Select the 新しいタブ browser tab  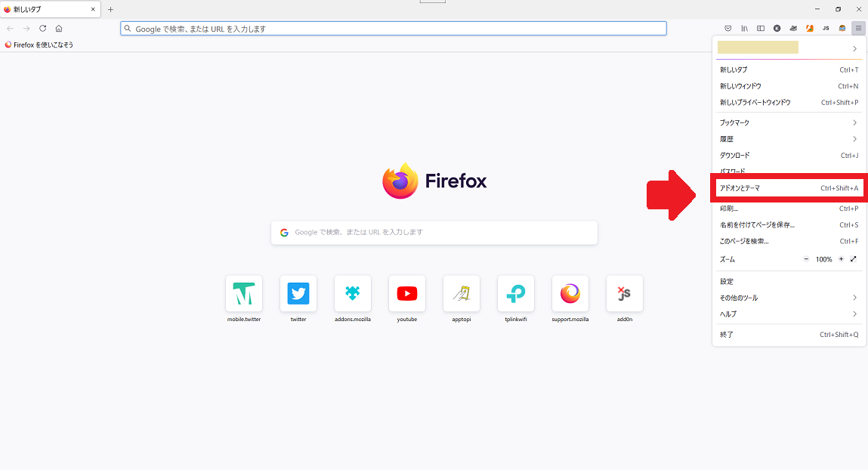(x=50, y=9)
